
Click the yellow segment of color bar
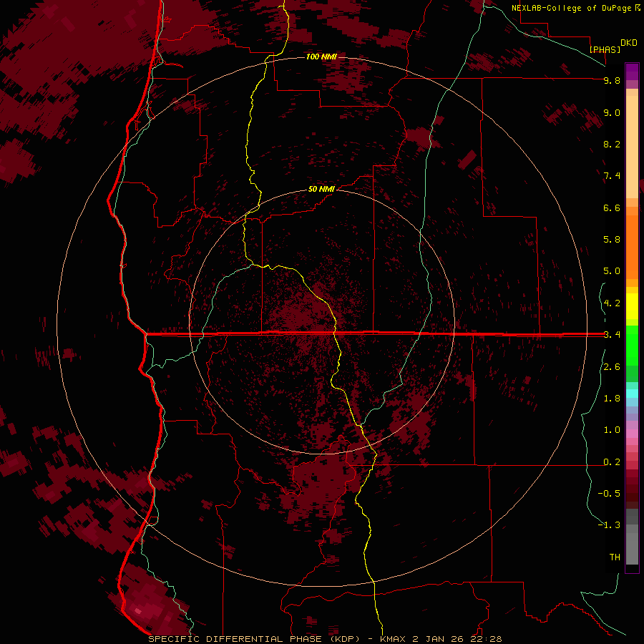(632, 306)
